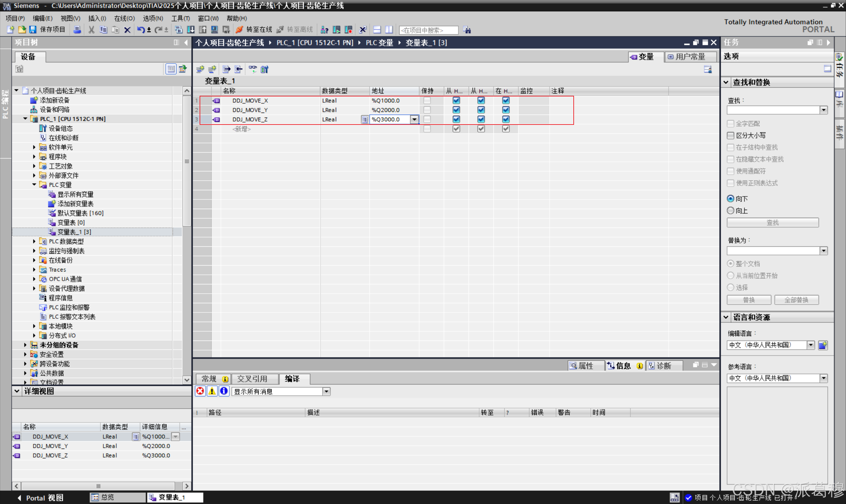The width and height of the screenshot is (846, 504).
Task: Select the 向上 search direction
Action: 731,211
